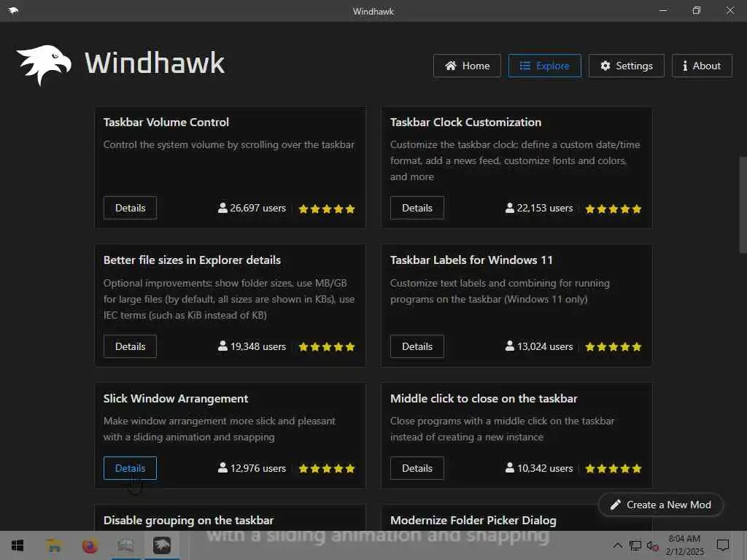The width and height of the screenshot is (747, 560).
Task: Open Details for Middle click to close
Action: click(x=417, y=468)
